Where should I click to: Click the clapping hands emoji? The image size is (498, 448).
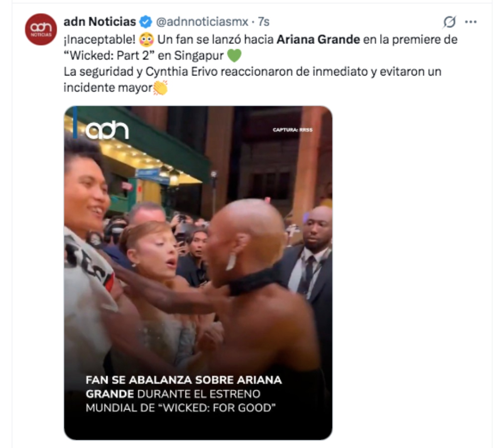pyautogui.click(x=160, y=88)
